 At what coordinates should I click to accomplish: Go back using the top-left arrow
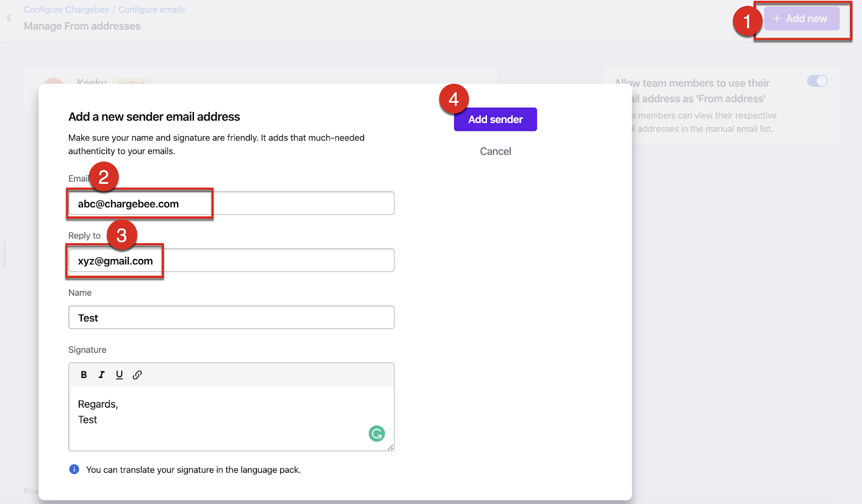tap(9, 18)
